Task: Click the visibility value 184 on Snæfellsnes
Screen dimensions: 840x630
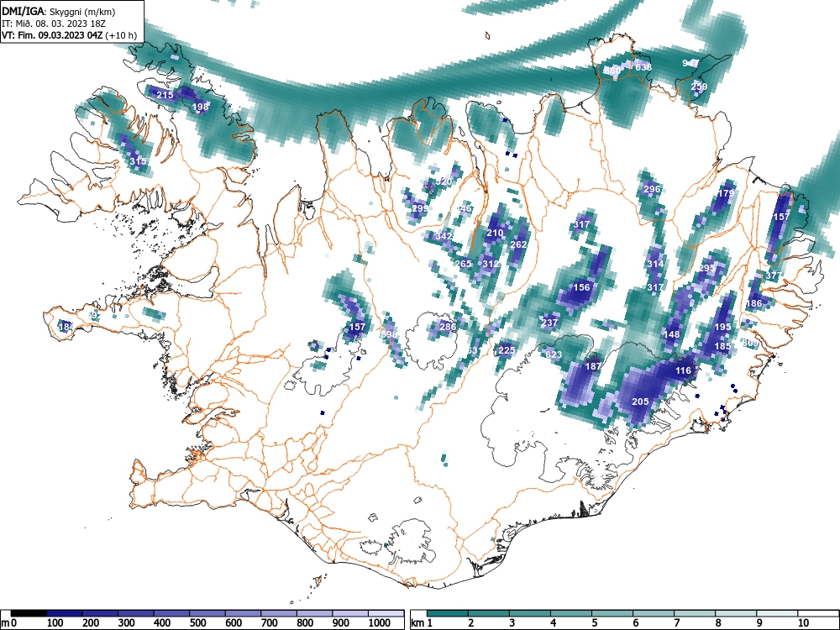Action: pyautogui.click(x=66, y=326)
